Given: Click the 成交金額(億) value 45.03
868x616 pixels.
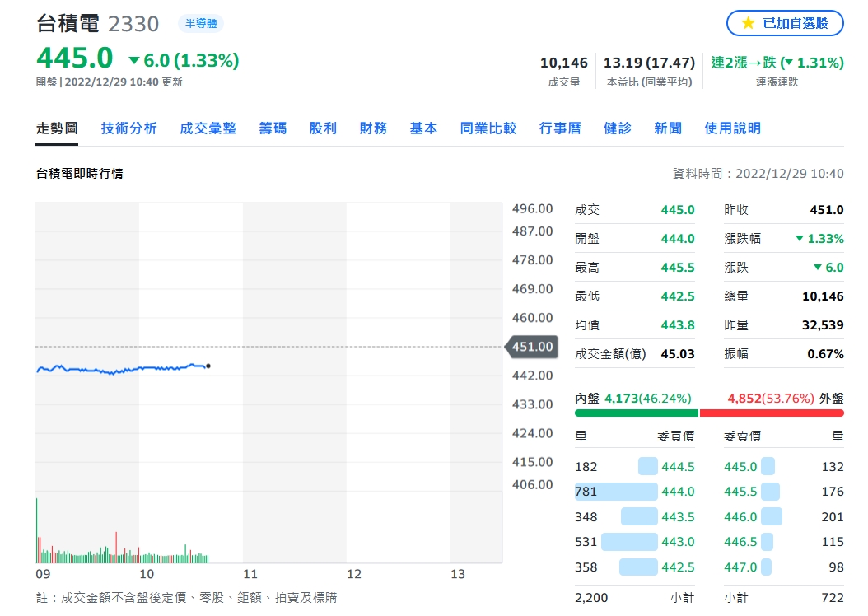Looking at the screenshot, I should point(678,353).
